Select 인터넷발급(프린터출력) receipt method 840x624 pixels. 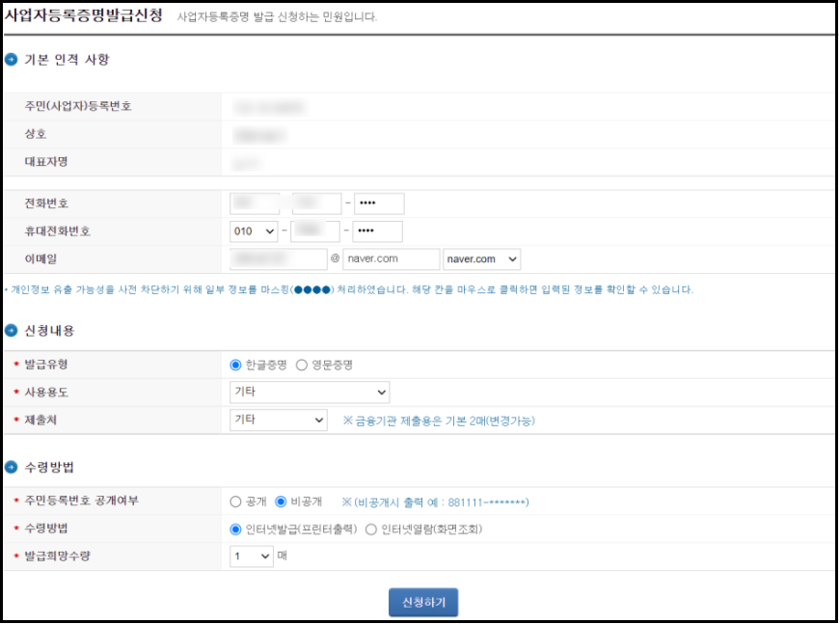(235, 529)
